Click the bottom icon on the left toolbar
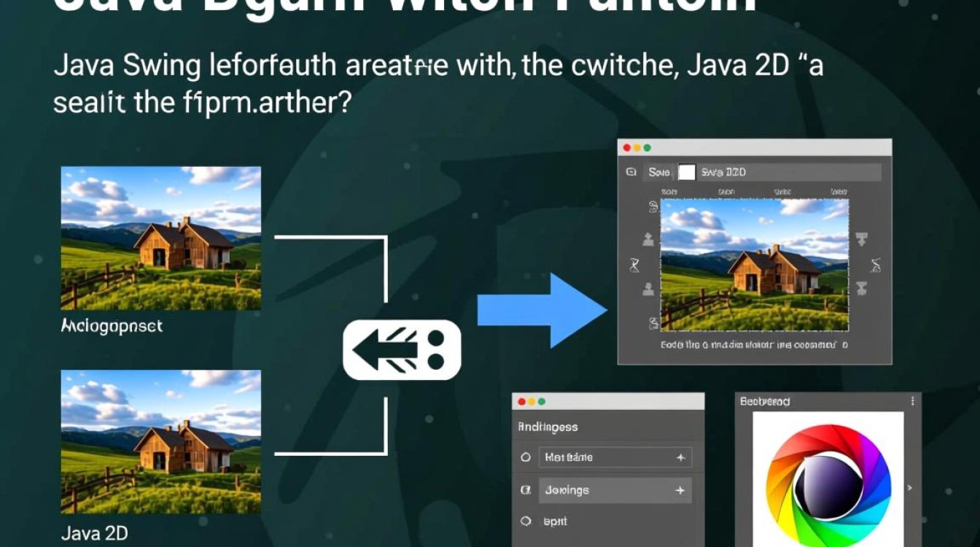This screenshot has width=980, height=547. pyautogui.click(x=652, y=323)
